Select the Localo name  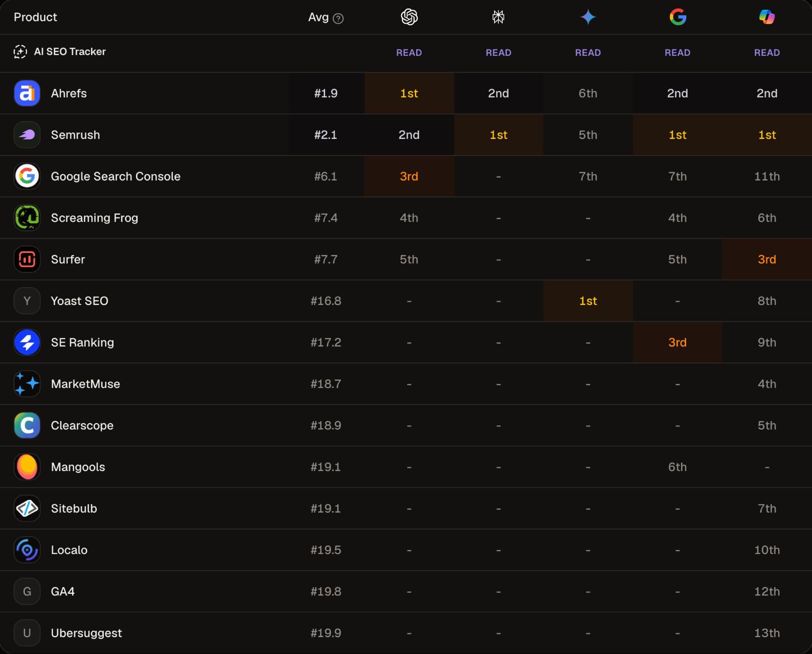69,550
